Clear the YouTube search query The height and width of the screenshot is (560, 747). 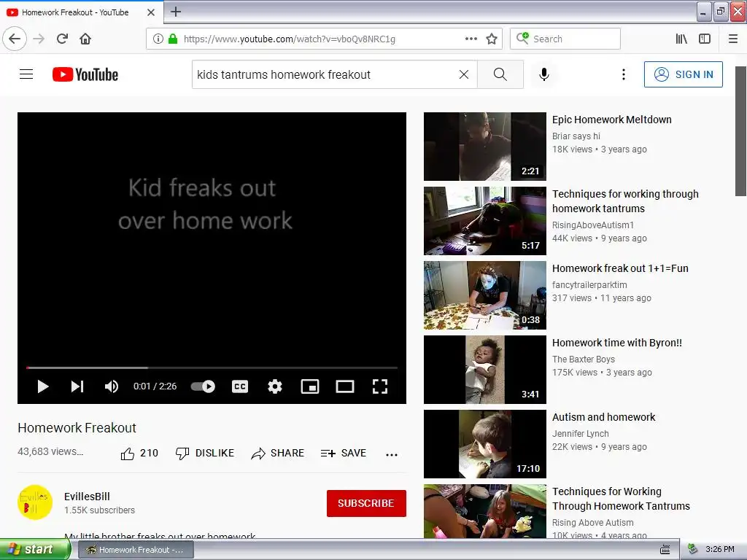pos(463,74)
